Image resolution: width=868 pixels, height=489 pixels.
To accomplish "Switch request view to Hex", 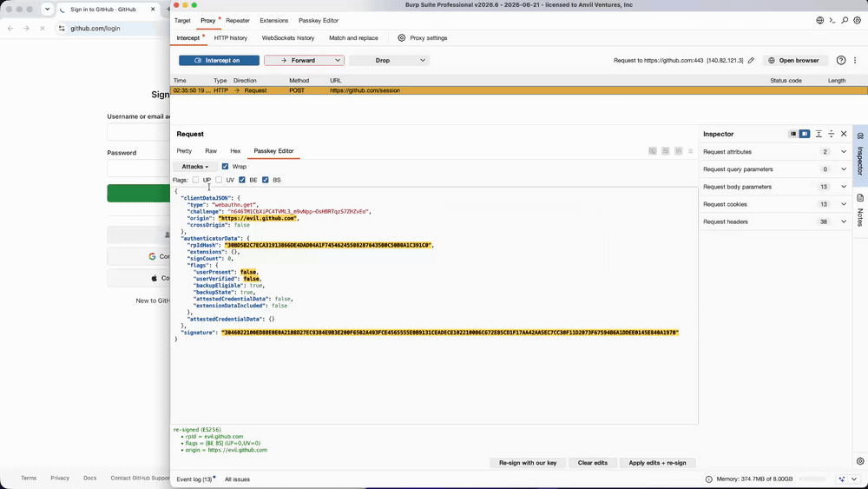I will tap(235, 150).
